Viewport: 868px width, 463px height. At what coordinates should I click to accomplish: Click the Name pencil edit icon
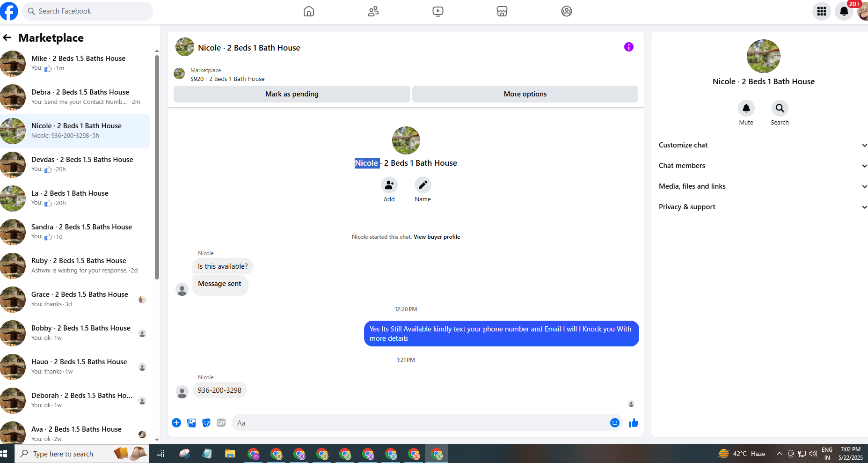click(x=423, y=185)
